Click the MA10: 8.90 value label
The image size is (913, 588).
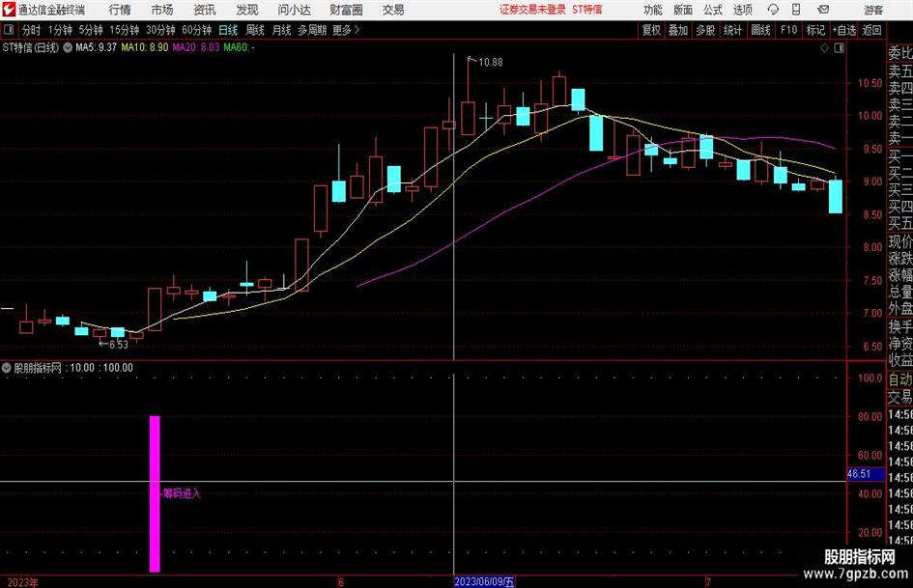144,47
